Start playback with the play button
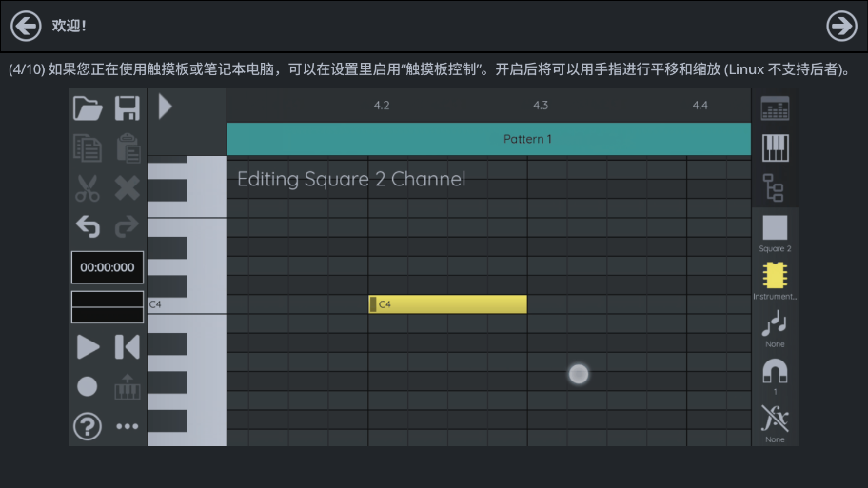This screenshot has width=868, height=488. click(x=88, y=347)
